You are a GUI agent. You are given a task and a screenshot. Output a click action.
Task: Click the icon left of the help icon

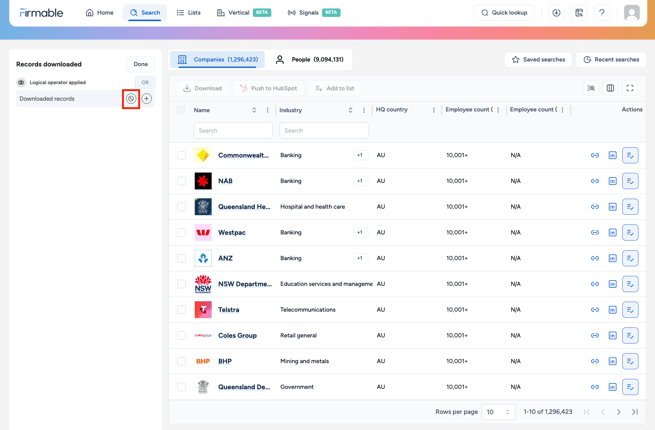[x=579, y=13]
